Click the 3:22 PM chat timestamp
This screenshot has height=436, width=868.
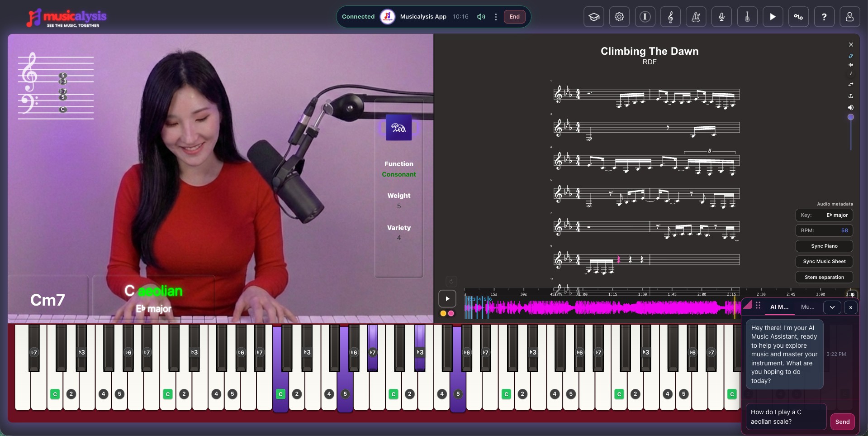coord(836,354)
